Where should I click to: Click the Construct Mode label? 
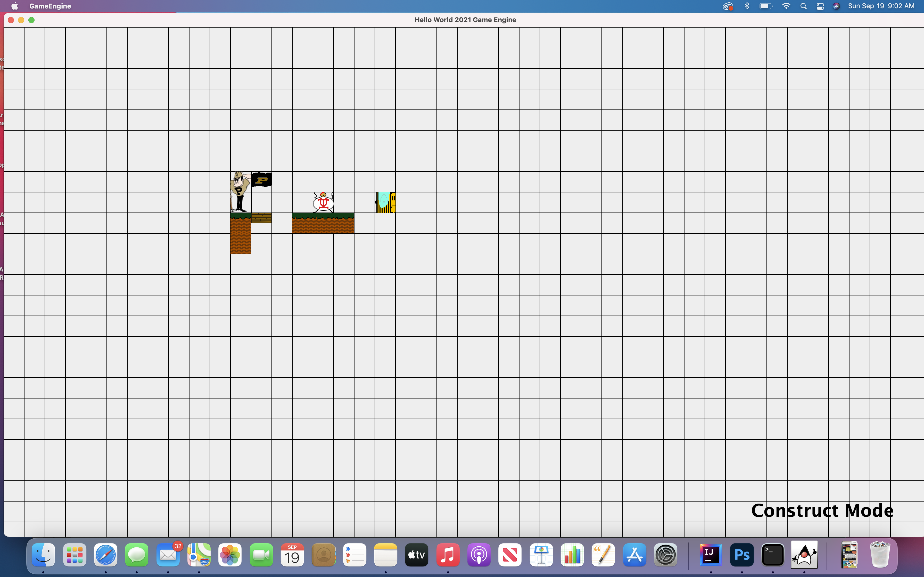[x=822, y=510]
